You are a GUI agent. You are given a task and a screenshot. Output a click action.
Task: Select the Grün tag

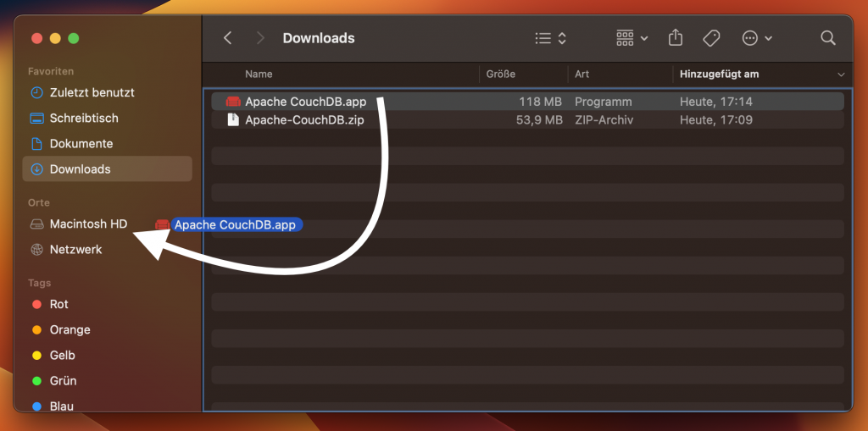pyautogui.click(x=107, y=381)
